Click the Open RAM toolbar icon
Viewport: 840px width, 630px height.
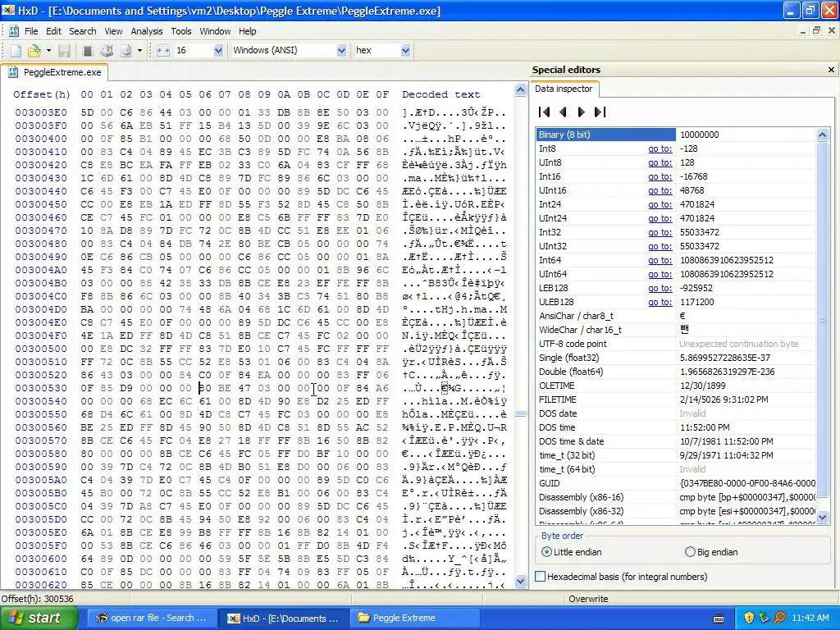[x=87, y=50]
